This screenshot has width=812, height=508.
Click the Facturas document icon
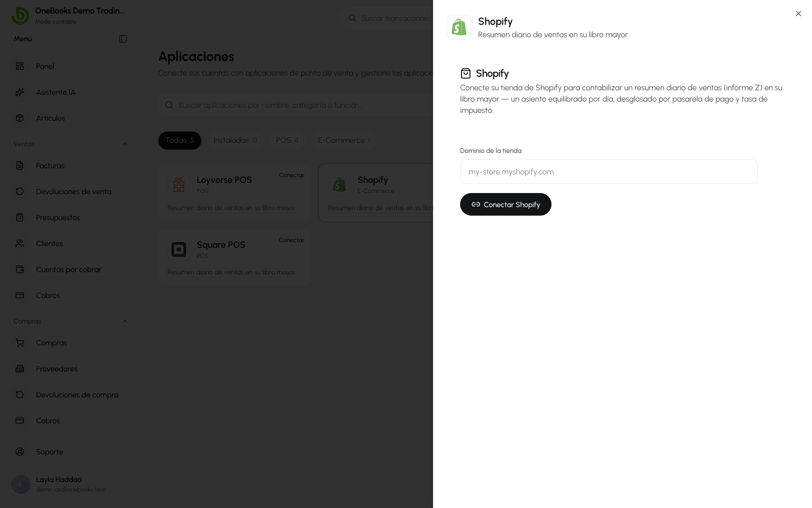pos(20,165)
